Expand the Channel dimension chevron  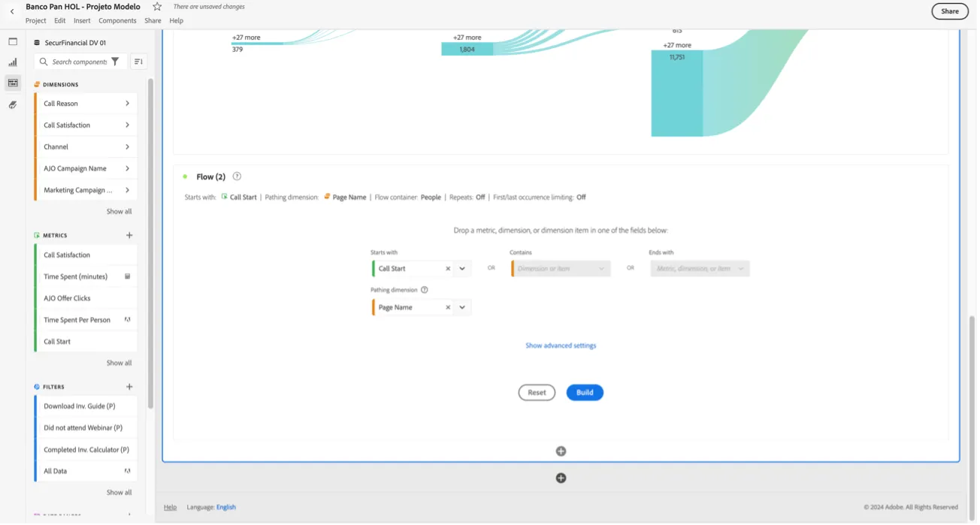coord(127,146)
